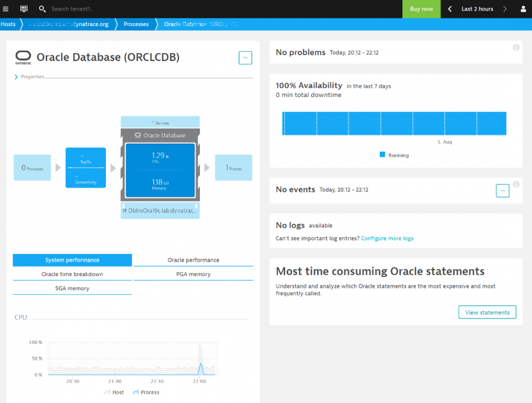Image resolution: width=532 pixels, height=403 pixels.
Task: Select the Oracle Database CPU memory tile
Action: 160,170
